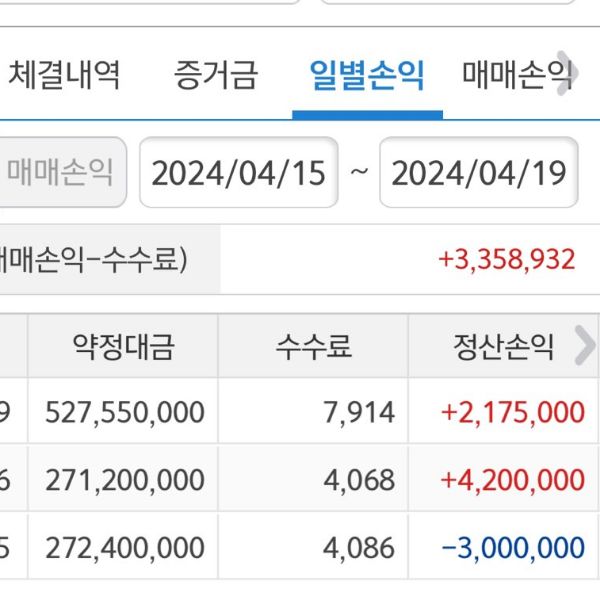Viewport: 600px width, 600px height.
Task: Open the end date field 2024/04/19
Action: coord(479,173)
